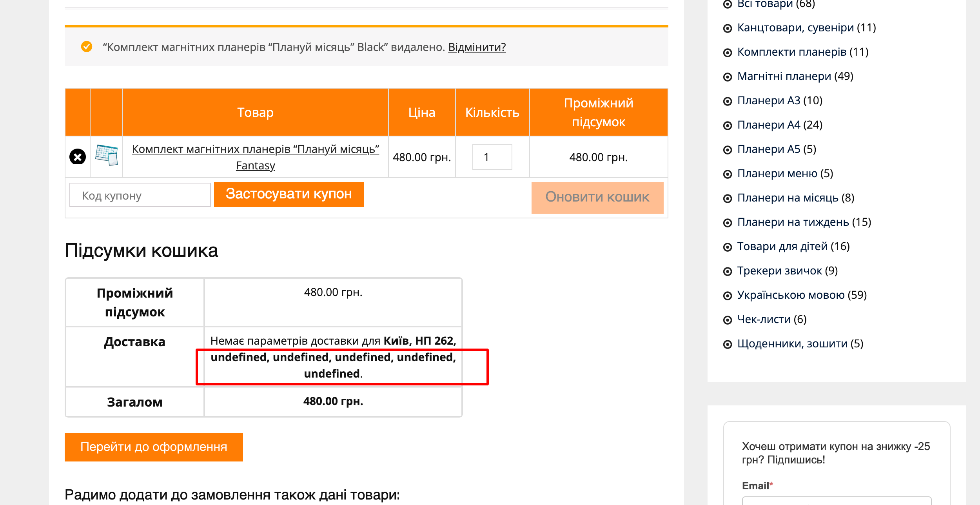Click the Товар column header
The image size is (980, 505).
(x=255, y=113)
